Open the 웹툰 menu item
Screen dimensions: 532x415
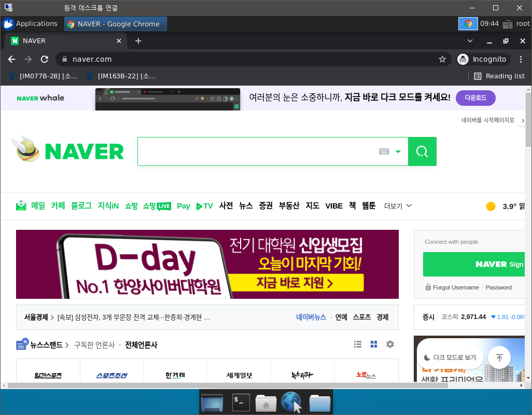click(369, 205)
